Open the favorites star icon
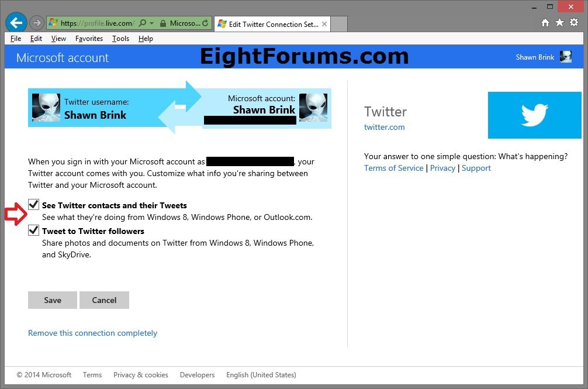The width and height of the screenshot is (588, 389). pyautogui.click(x=559, y=23)
